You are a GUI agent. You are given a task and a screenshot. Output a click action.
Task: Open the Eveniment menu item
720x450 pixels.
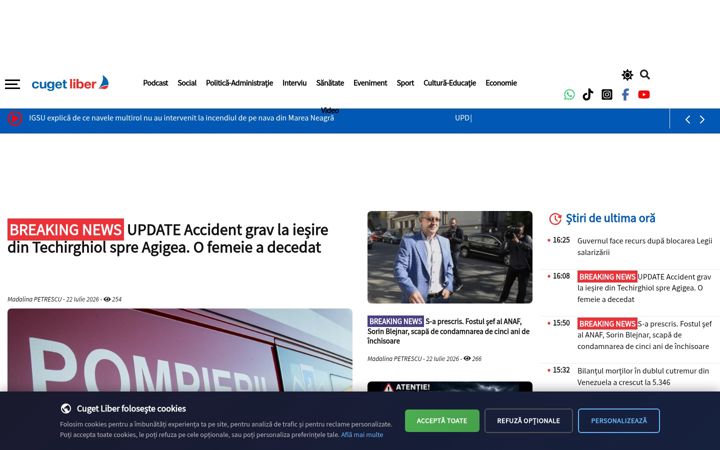coord(370,83)
